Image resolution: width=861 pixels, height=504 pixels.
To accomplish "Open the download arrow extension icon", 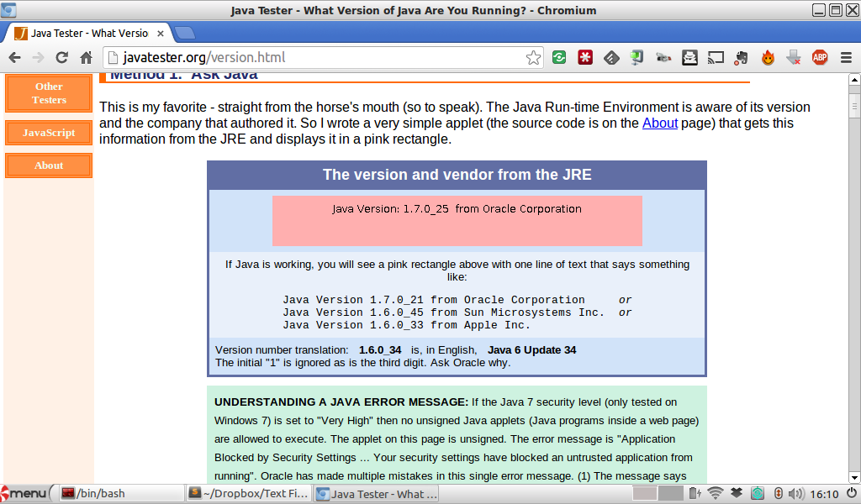I will tap(794, 57).
